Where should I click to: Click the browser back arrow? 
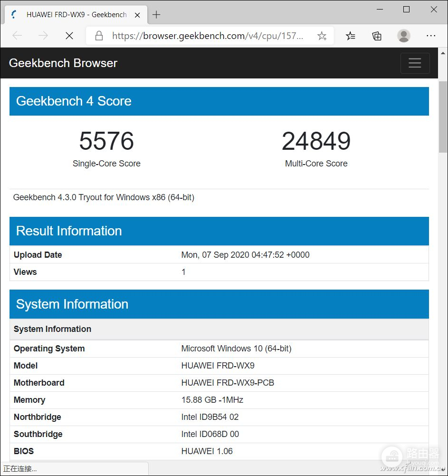tap(17, 36)
